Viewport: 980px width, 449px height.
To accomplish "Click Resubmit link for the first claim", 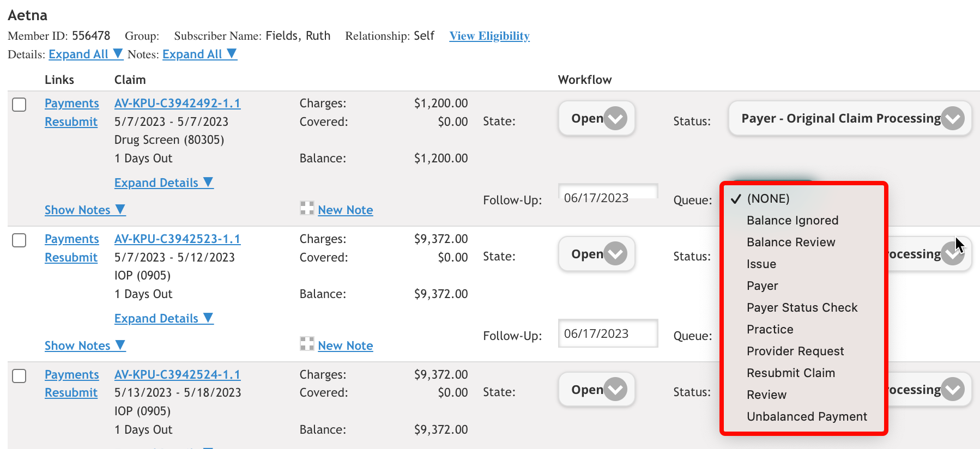I will pyautogui.click(x=71, y=122).
